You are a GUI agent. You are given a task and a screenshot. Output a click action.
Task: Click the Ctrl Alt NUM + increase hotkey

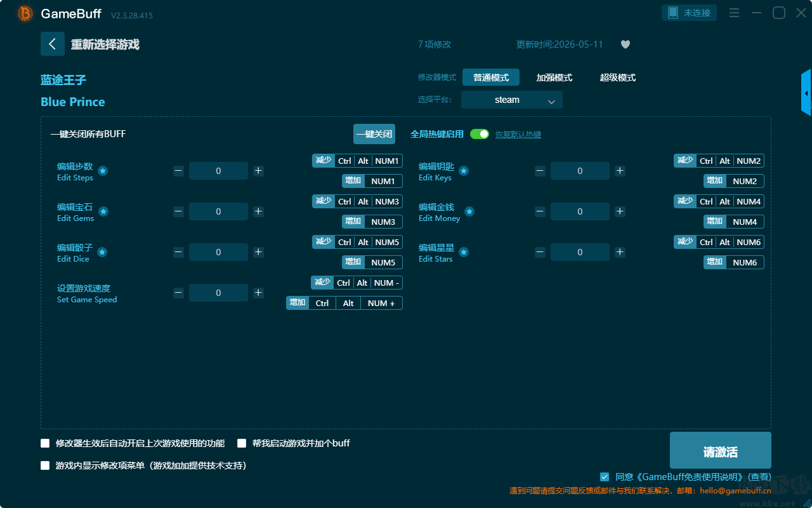click(344, 303)
